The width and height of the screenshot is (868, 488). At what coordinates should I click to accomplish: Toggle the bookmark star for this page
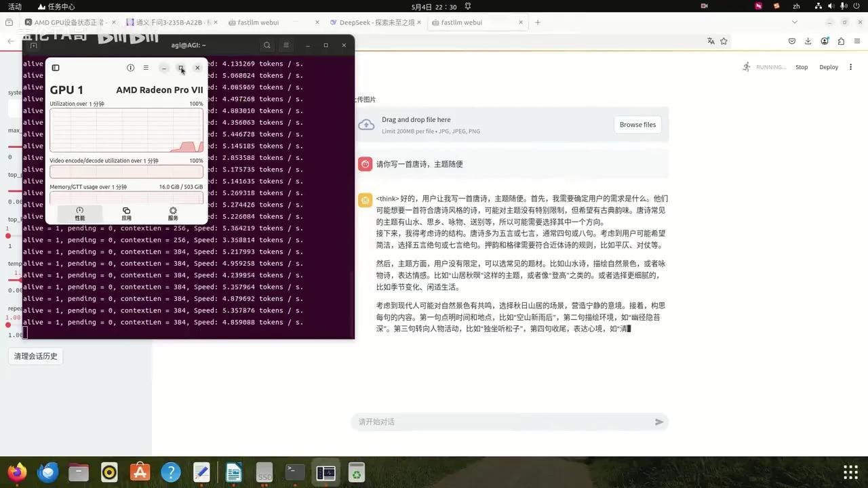[x=724, y=41]
